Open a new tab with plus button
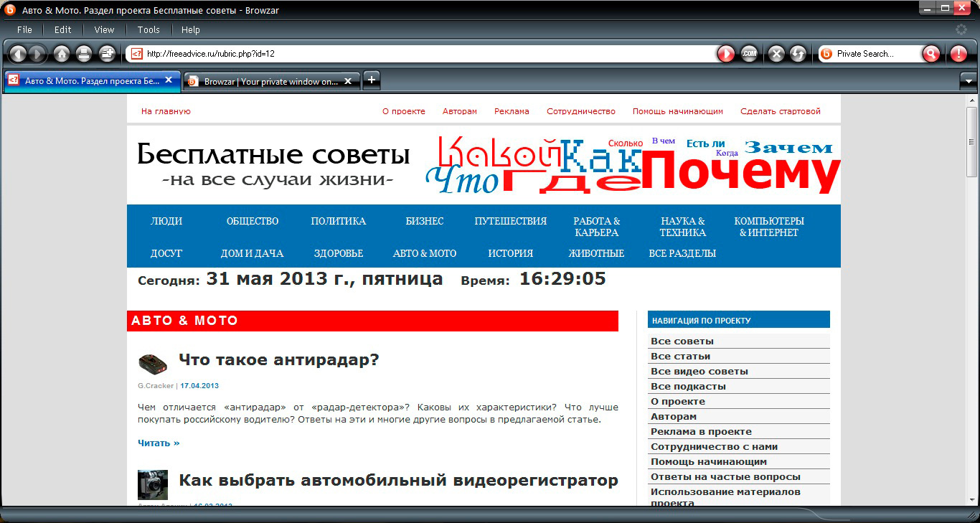The width and height of the screenshot is (980, 523). 371,80
